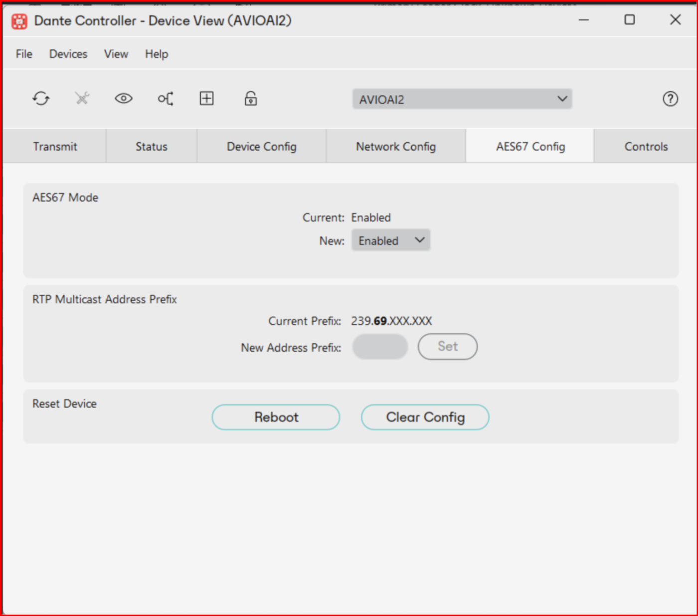The width and height of the screenshot is (698, 616).
Task: Click the Device Lock padlock icon
Action: pyautogui.click(x=250, y=98)
